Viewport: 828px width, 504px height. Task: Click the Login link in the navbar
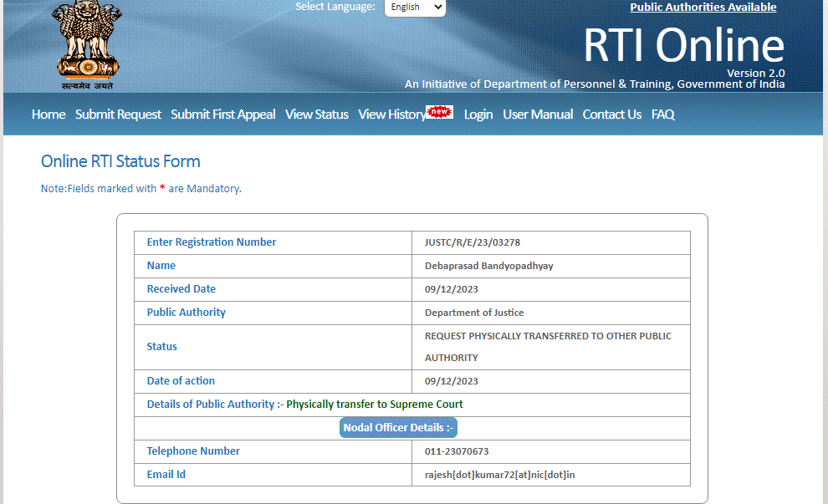pyautogui.click(x=478, y=115)
